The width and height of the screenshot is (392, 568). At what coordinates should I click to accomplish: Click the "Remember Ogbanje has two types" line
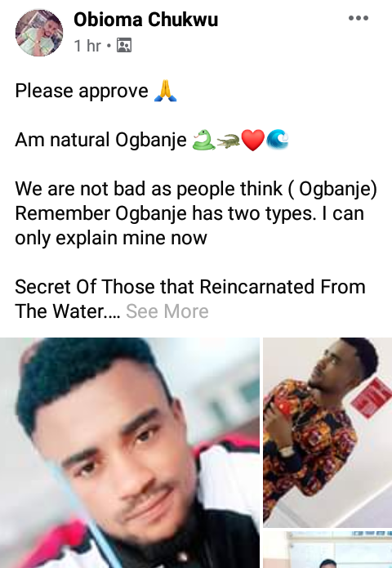tap(189, 213)
